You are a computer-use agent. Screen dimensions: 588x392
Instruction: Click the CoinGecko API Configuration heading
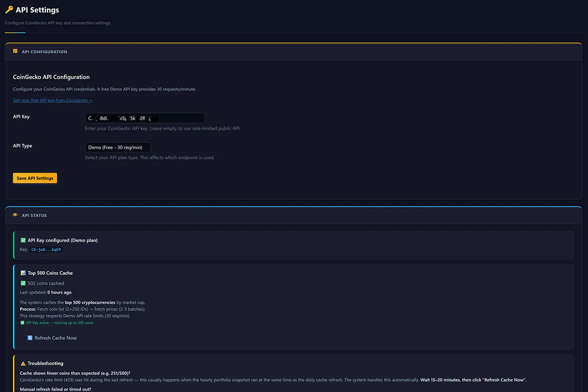[x=51, y=77]
